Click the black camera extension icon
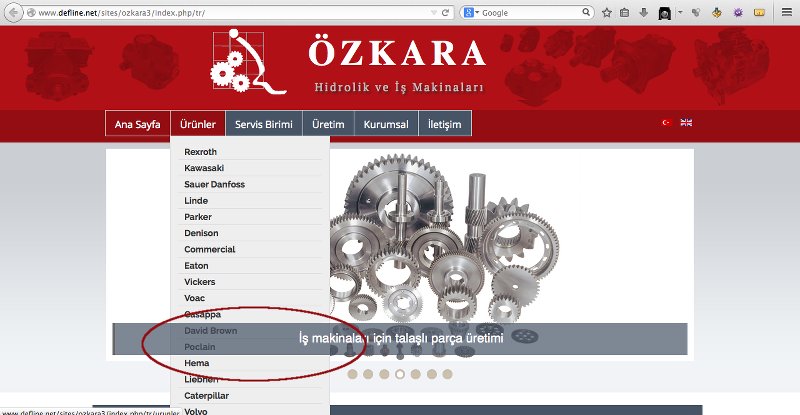The width and height of the screenshot is (800, 415). click(664, 13)
